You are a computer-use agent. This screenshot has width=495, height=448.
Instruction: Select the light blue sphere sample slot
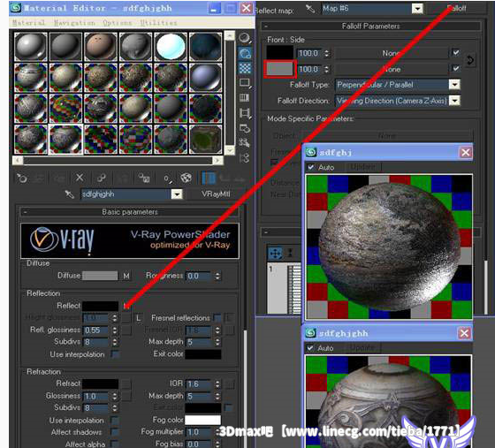coord(171,47)
